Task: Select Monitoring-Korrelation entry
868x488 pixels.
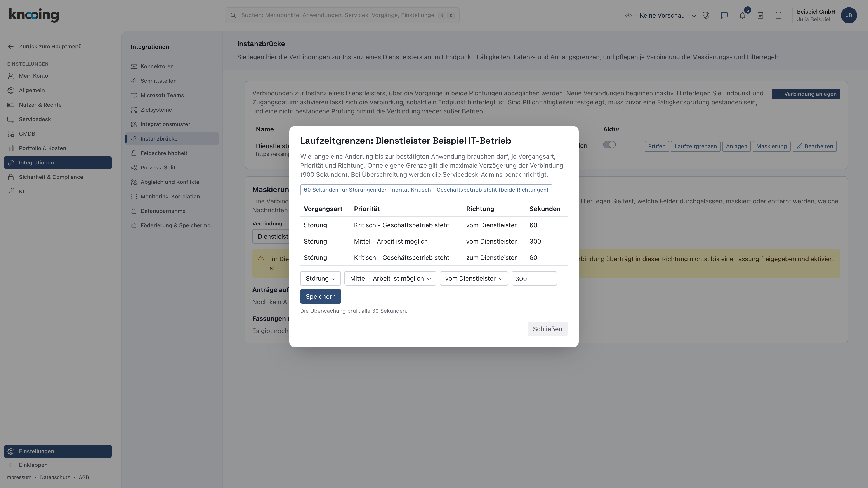Action: (x=172, y=197)
